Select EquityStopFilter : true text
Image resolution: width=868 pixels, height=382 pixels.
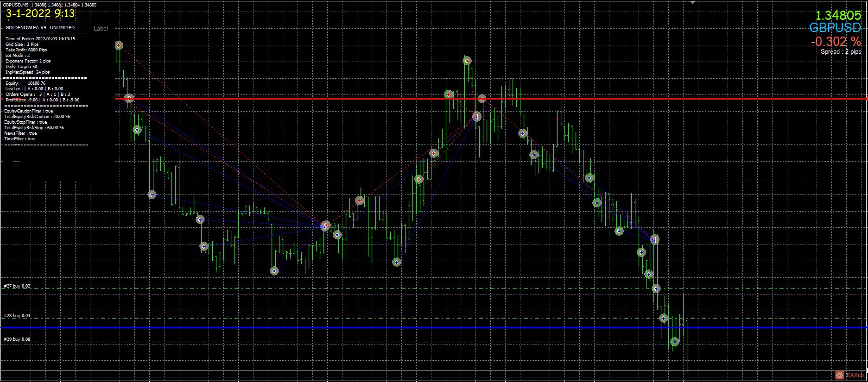[x=25, y=122]
